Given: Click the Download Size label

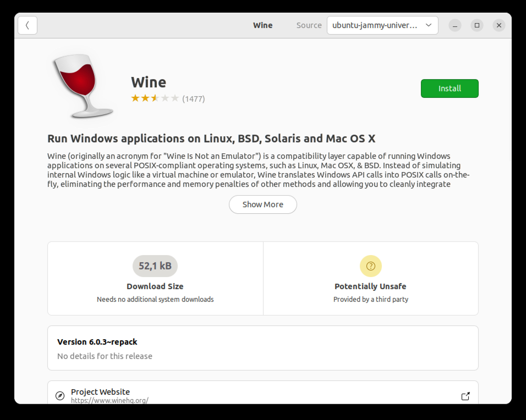Looking at the screenshot, I should (155, 286).
